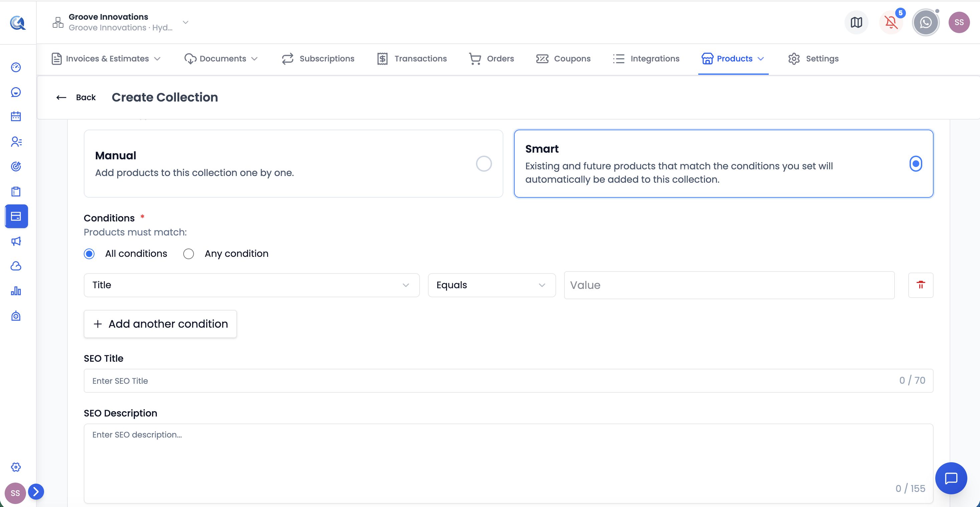Click the Back link
Image resolution: width=980 pixels, height=507 pixels.
(85, 98)
